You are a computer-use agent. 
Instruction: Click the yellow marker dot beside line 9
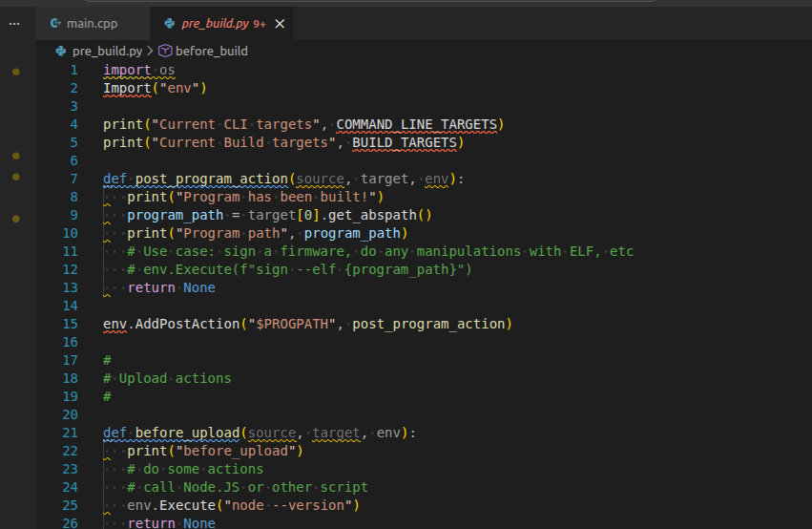pos(15,219)
